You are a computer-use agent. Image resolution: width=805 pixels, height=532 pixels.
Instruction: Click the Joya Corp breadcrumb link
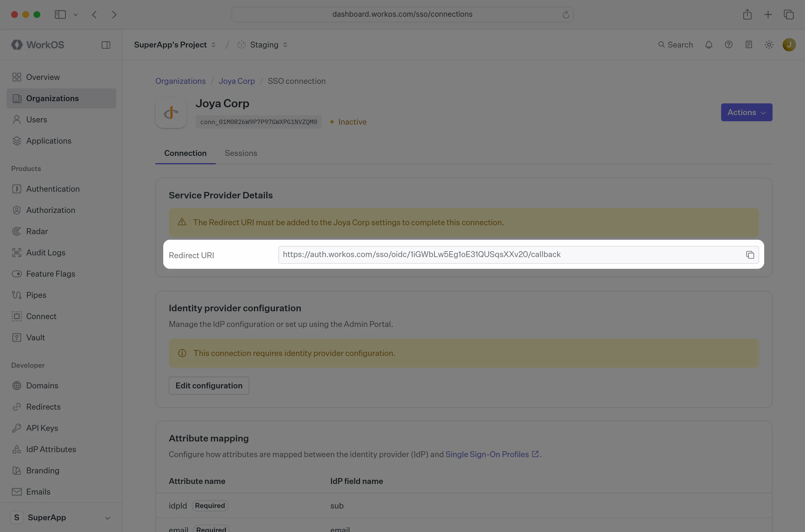[x=236, y=81]
